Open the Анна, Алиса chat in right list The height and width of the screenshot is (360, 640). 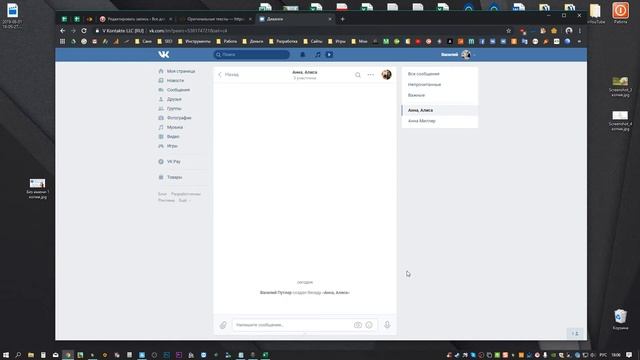[440, 110]
